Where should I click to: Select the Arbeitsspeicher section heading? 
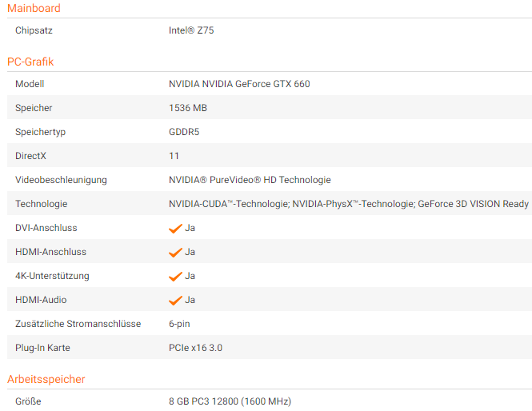click(x=46, y=379)
